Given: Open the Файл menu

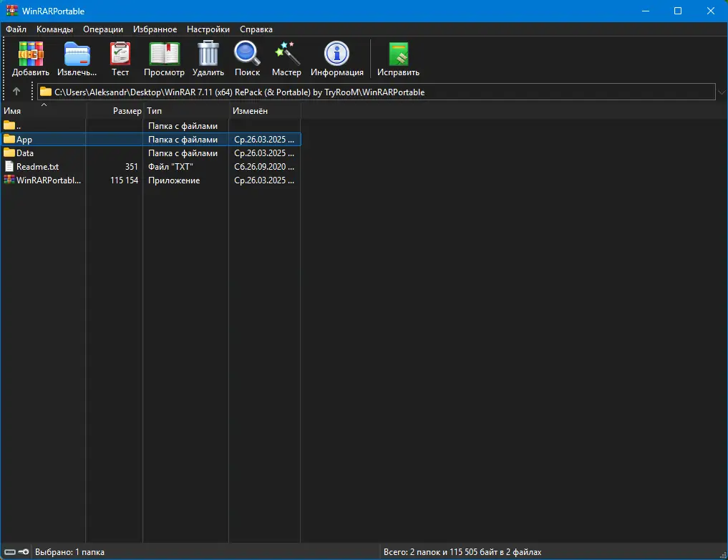Looking at the screenshot, I should point(16,29).
